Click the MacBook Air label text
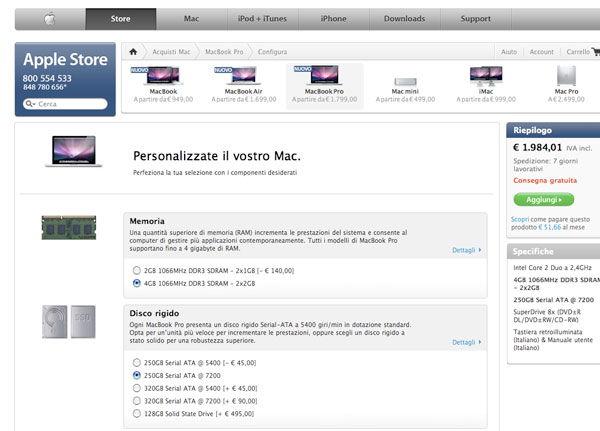The image size is (600, 431). point(243,91)
